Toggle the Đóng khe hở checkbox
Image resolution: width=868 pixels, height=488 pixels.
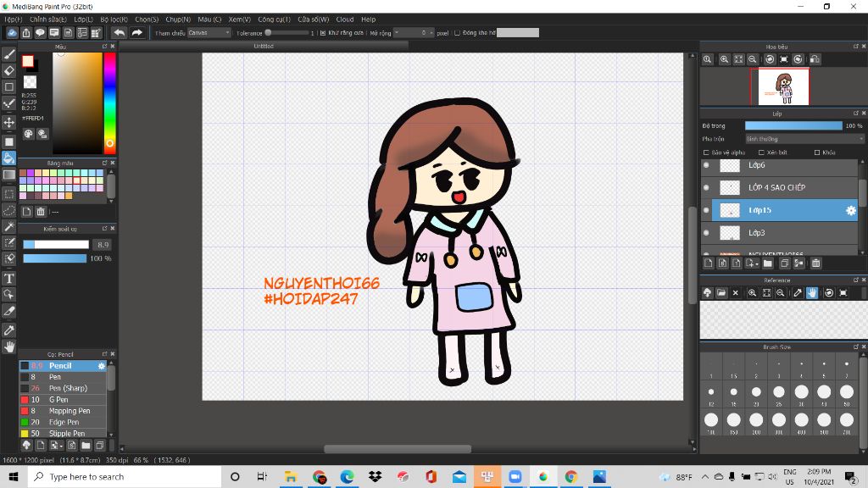457,33
